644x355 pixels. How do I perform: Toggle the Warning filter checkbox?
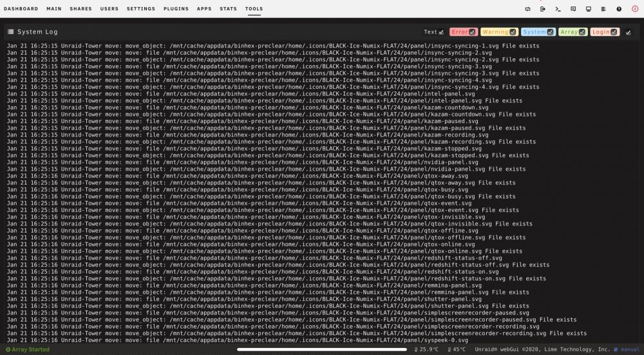point(513,32)
